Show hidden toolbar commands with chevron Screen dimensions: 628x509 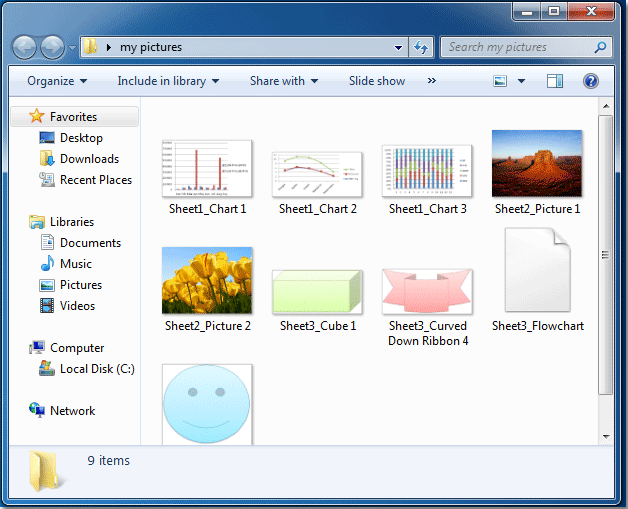coord(431,81)
